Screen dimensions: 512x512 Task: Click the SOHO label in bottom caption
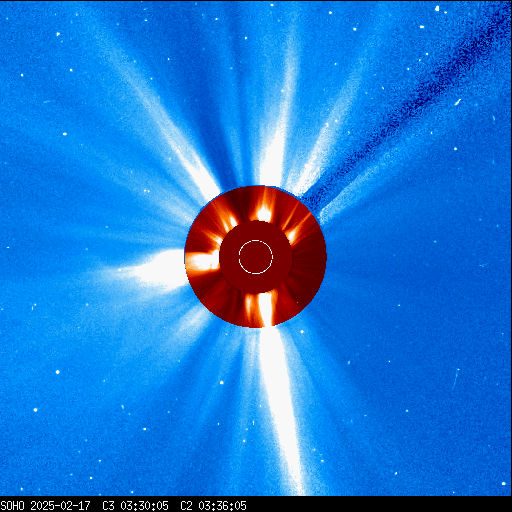pos(12,505)
